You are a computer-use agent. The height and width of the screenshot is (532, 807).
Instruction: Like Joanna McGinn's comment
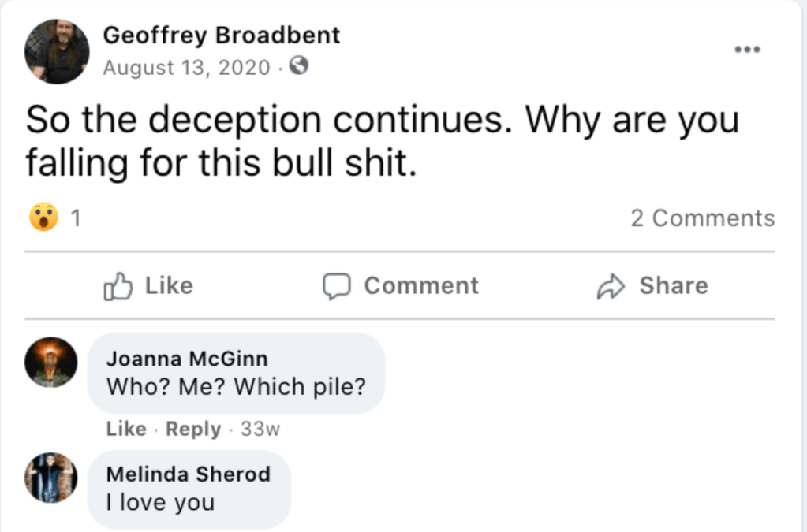point(126,430)
